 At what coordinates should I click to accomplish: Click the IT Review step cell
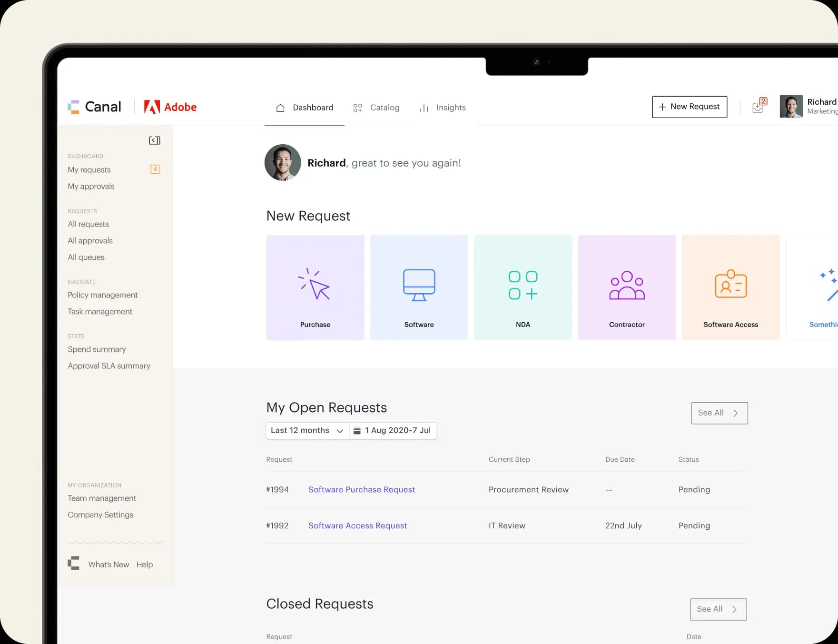pos(507,526)
